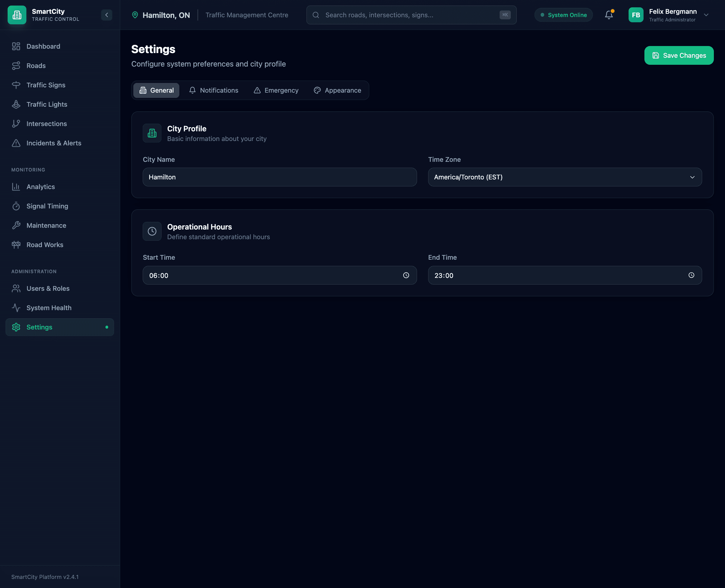725x588 pixels.
Task: Click the Save Changes button
Action: [x=679, y=56]
